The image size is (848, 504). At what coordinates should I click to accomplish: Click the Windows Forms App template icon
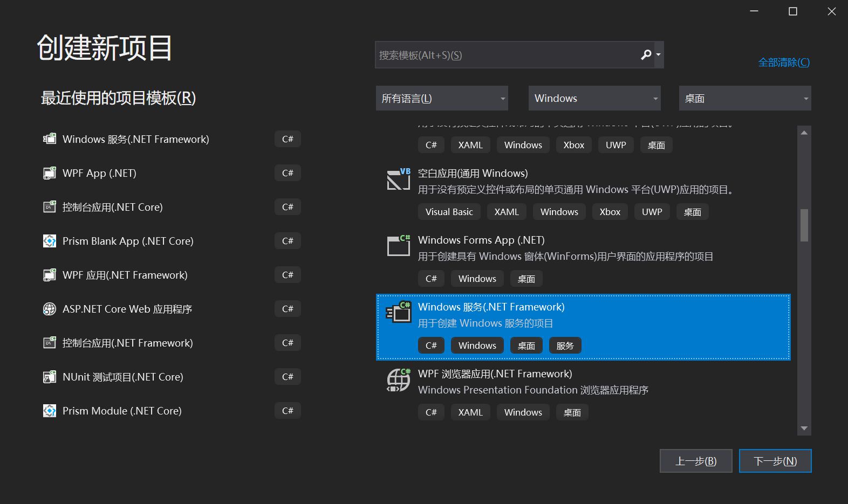(x=399, y=246)
